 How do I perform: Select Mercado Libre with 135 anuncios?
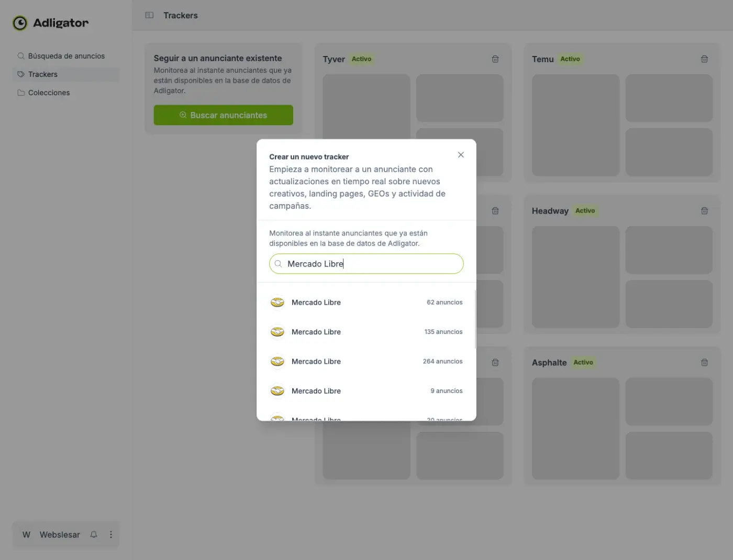click(x=366, y=332)
